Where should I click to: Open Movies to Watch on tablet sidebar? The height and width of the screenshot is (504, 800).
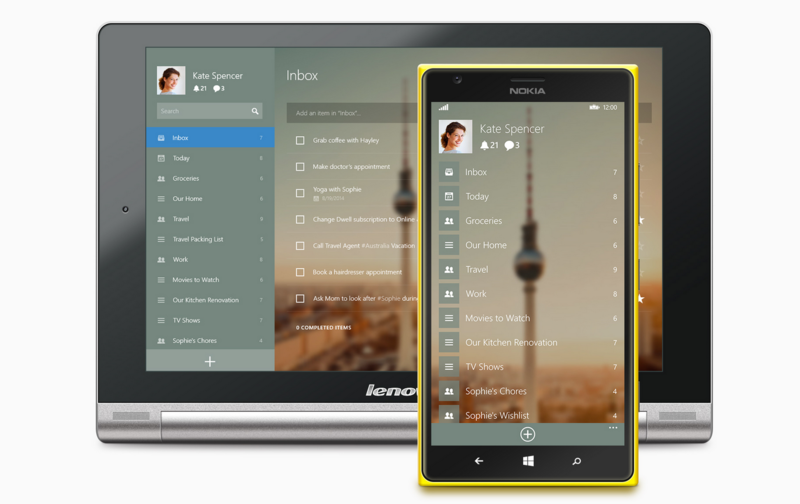click(210, 280)
